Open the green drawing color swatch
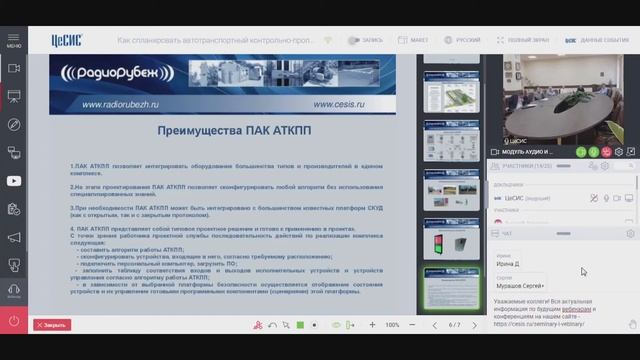 [300, 325]
